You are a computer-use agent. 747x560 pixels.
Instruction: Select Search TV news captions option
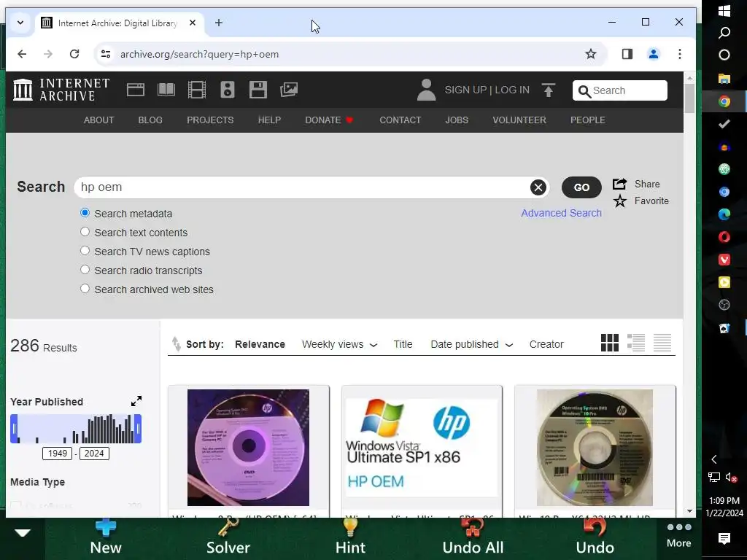[85, 251]
